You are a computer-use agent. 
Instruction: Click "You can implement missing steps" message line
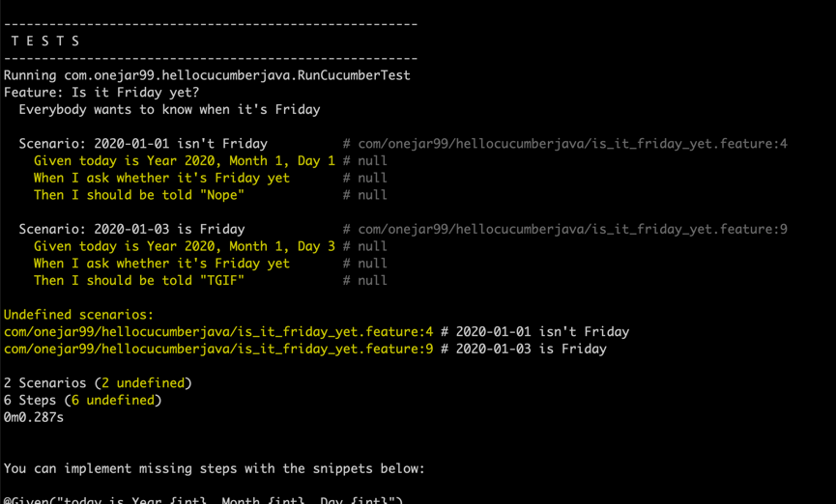215,468
